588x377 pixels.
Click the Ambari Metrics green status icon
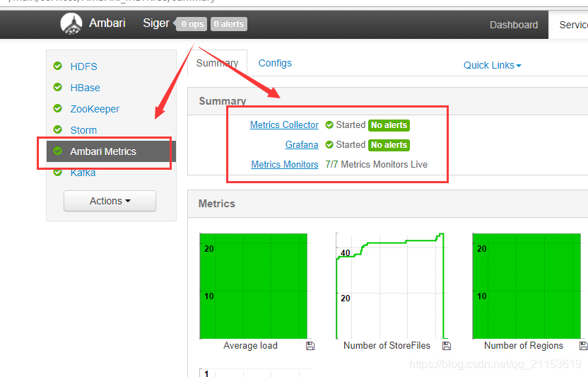click(x=58, y=151)
